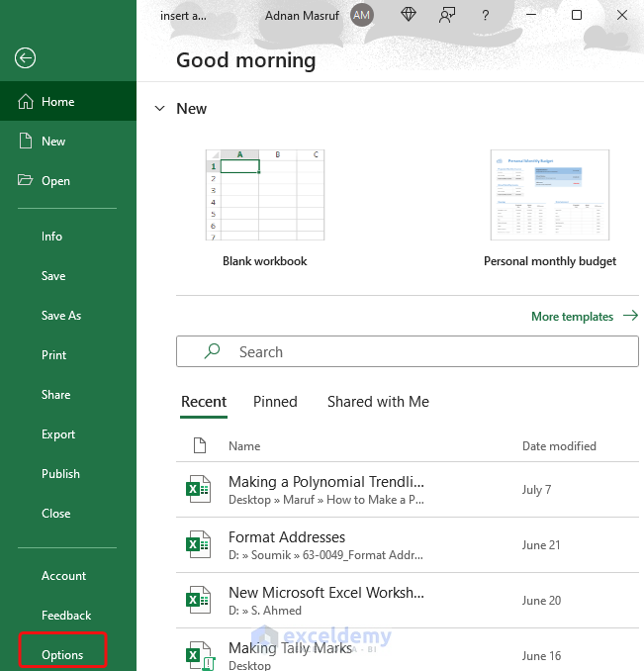This screenshot has width=644, height=671.
Task: Click the AM account avatar
Action: pos(362,16)
